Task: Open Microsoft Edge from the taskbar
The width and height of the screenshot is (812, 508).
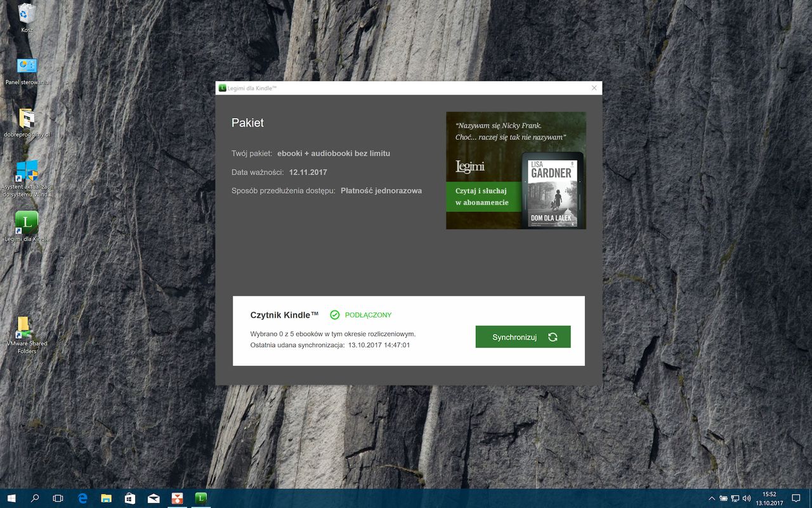Action: [x=82, y=498]
